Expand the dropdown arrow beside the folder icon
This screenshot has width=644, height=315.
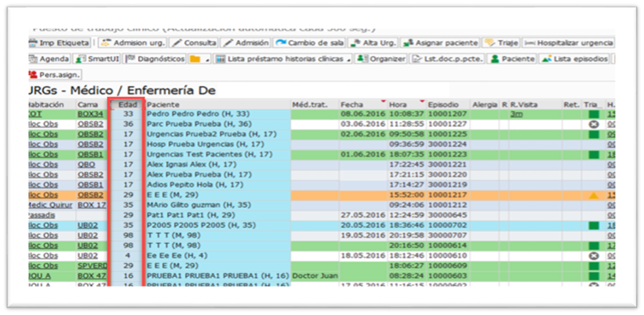coord(207,60)
